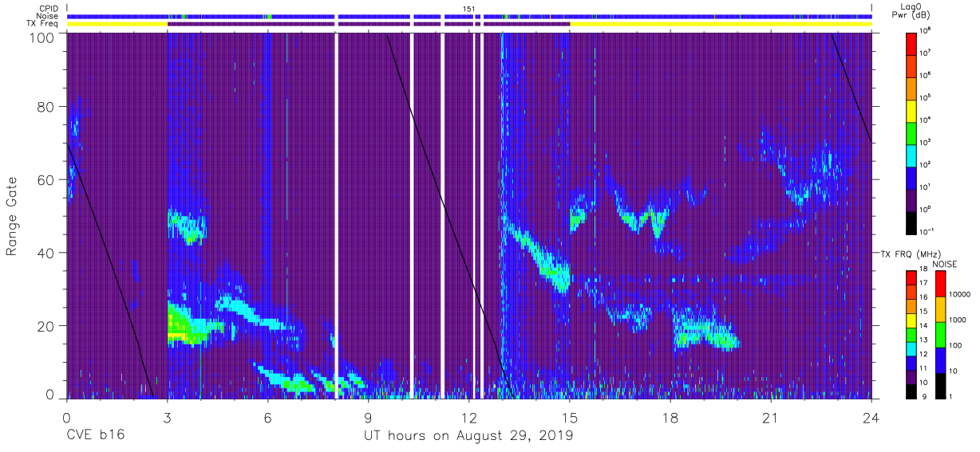Click the purple TX Freq bar segment between hours 3 and 8
The width and height of the screenshot is (980, 452).
[251, 24]
